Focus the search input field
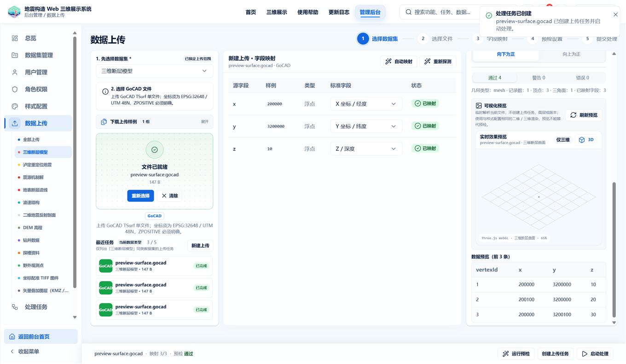Screen dimensions: 626x364 pos(442,12)
